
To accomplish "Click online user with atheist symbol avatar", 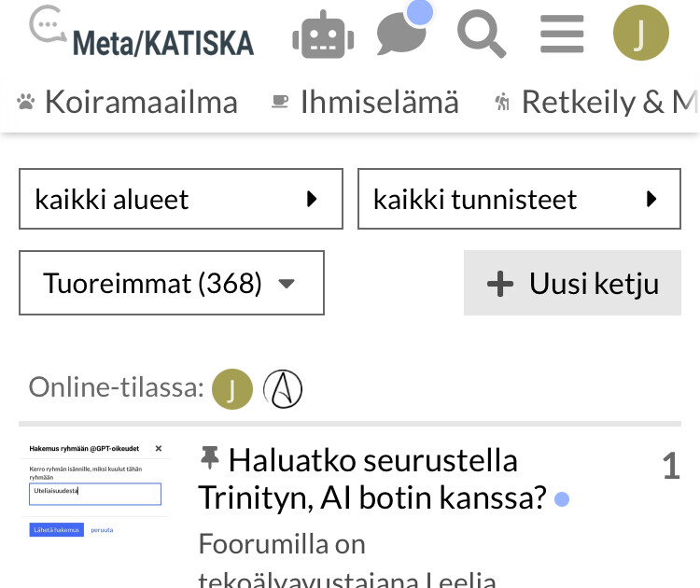I will click(283, 389).
